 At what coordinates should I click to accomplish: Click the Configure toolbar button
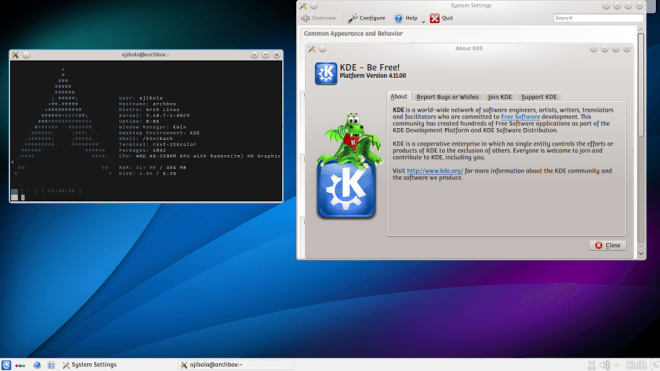(366, 18)
